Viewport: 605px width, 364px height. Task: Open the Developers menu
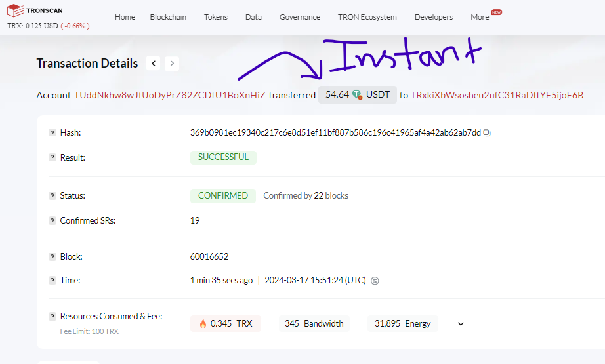pos(434,17)
